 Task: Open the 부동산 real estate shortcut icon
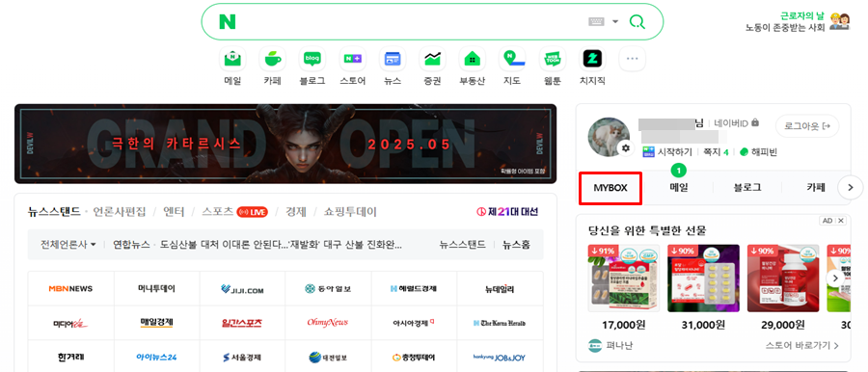(473, 59)
